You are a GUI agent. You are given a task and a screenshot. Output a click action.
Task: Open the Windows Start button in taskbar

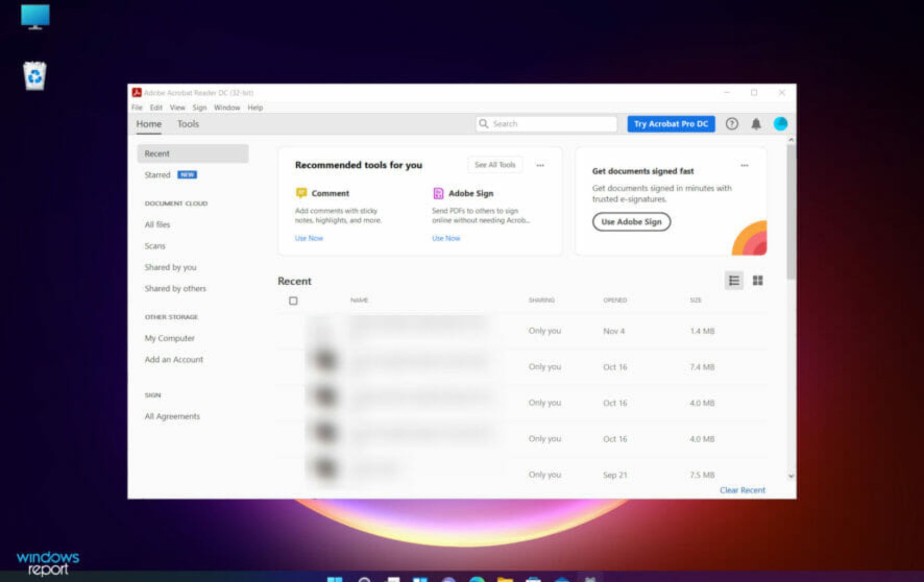point(334,579)
